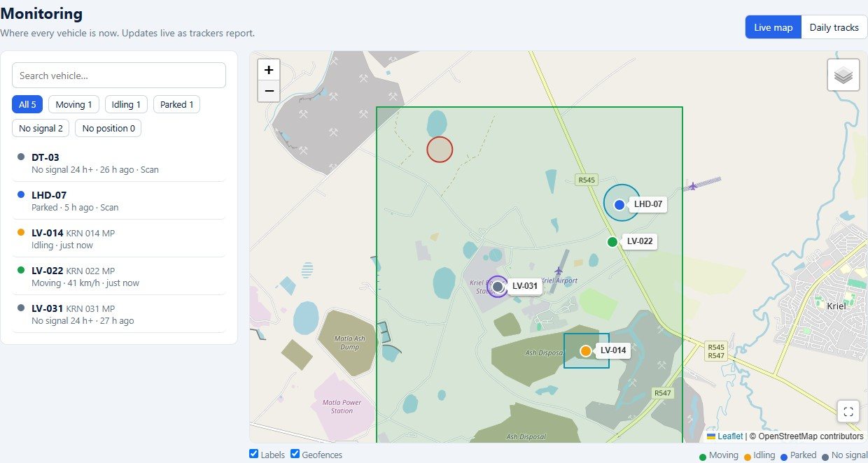Toggle the Labels checkbox

[x=254, y=454]
